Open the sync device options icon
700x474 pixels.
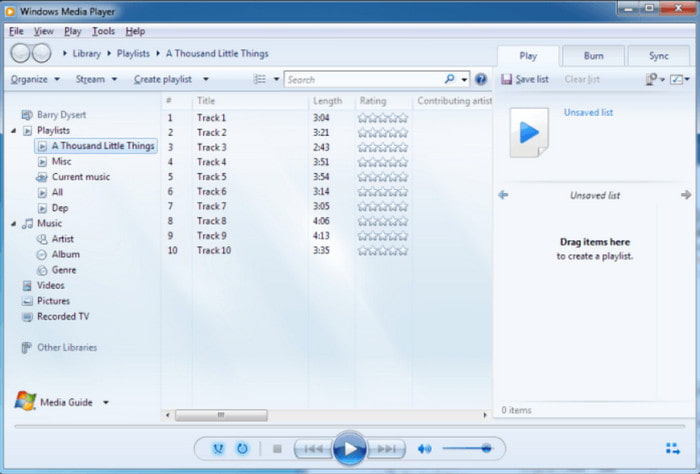[x=651, y=79]
